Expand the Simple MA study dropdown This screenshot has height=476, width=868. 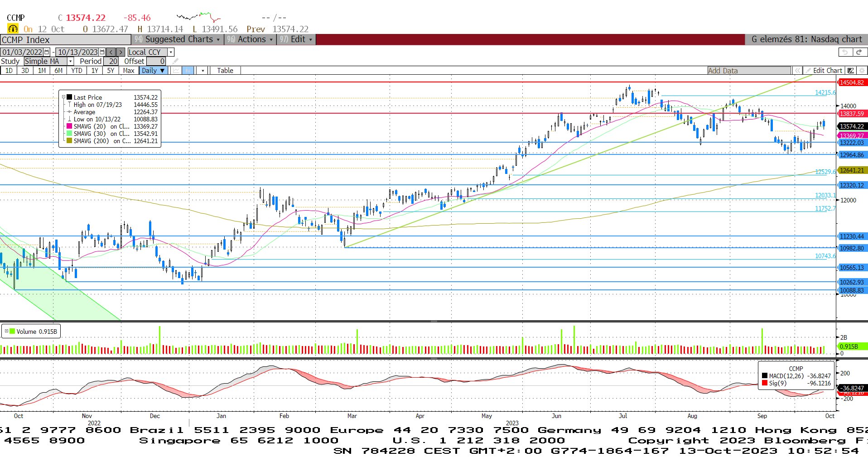70,61
